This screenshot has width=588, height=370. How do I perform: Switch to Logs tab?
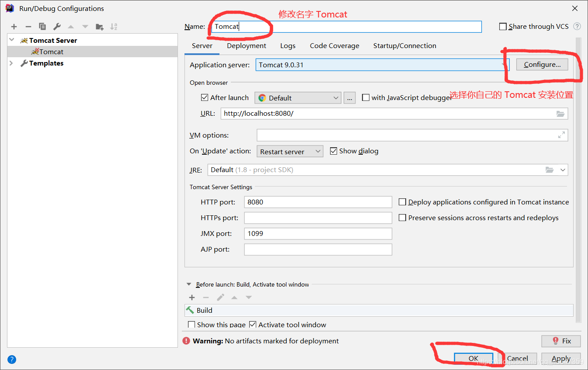[288, 46]
